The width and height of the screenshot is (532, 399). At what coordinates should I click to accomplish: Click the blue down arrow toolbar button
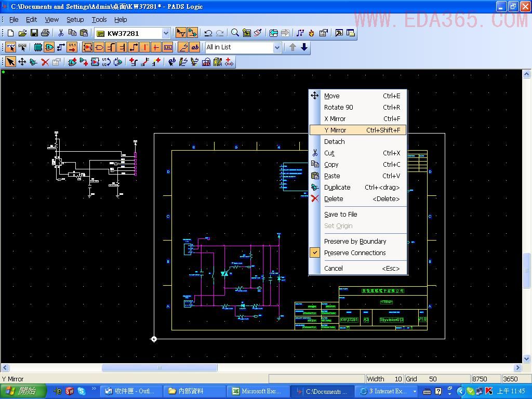pos(304,47)
